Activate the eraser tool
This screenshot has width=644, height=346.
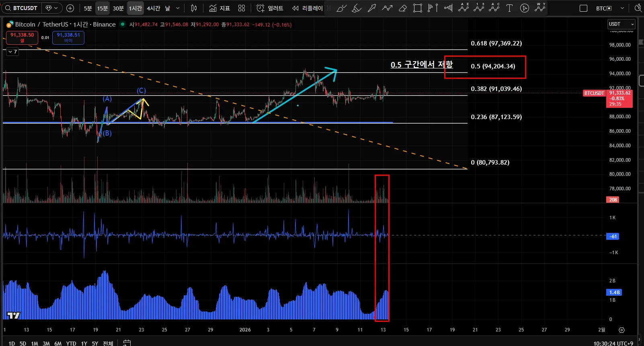click(402, 8)
